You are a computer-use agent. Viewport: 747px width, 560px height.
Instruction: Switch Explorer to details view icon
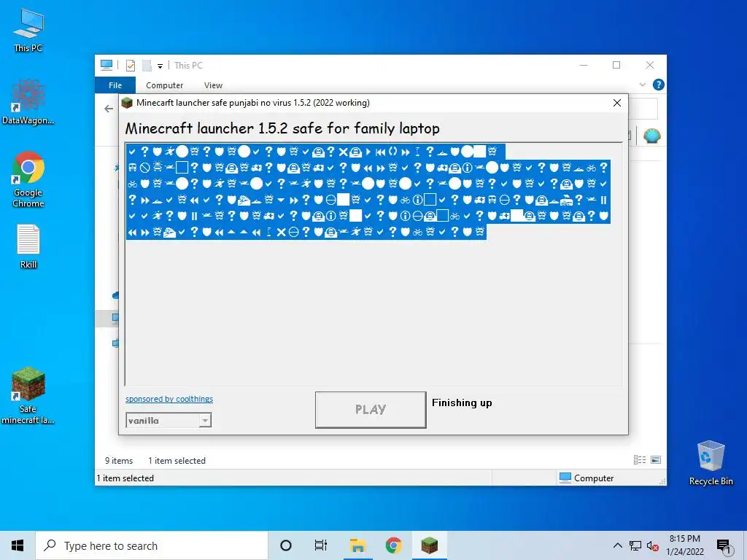click(640, 459)
